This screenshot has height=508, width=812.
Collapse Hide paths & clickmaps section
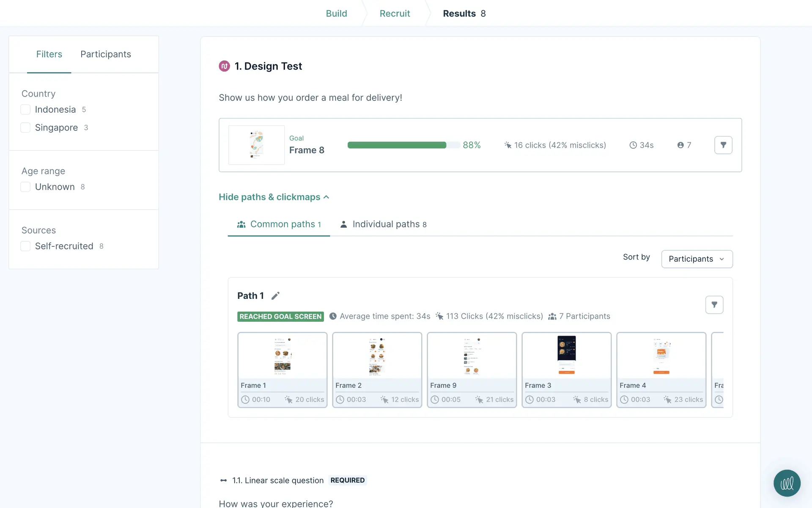274,197
